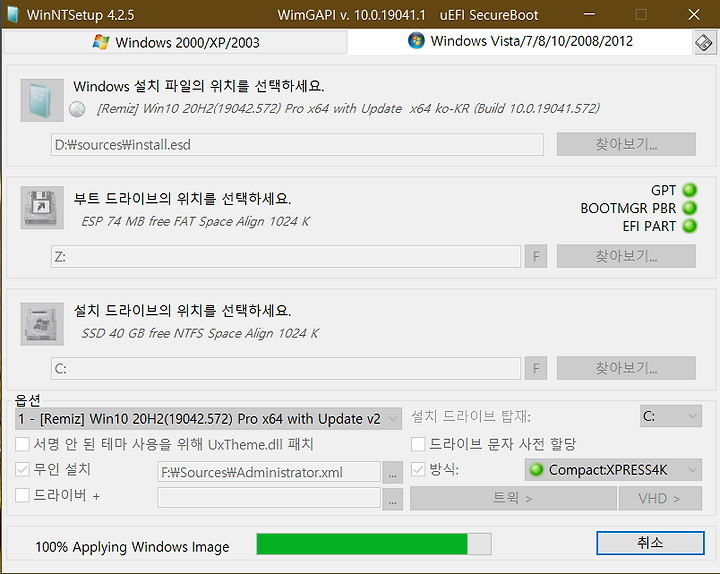Open the VHD options button
Screen dimensions: 720x574
click(x=660, y=498)
